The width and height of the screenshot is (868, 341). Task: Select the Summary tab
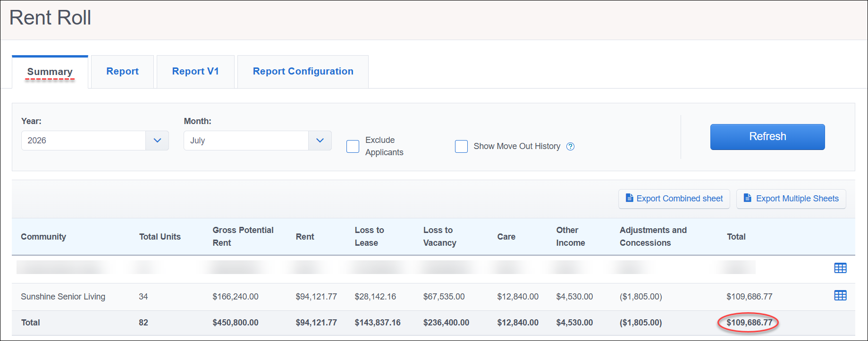coord(50,72)
